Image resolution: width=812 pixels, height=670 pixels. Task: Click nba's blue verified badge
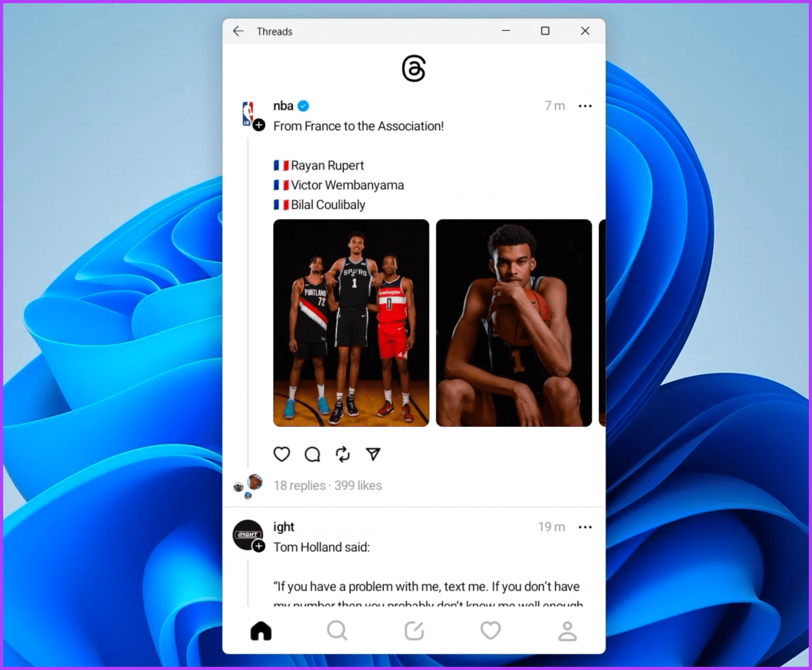click(x=303, y=106)
